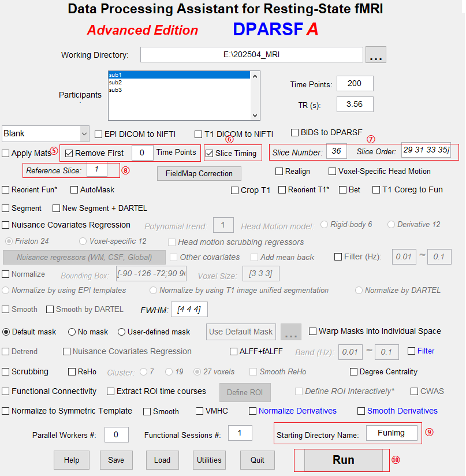
Task: Click the Reference Slice field
Action: coord(97,170)
